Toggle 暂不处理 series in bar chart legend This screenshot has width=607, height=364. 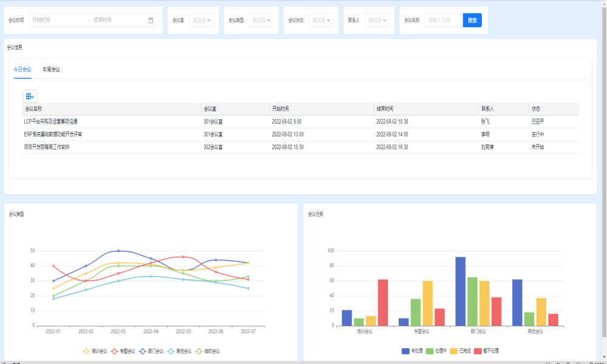(x=486, y=351)
